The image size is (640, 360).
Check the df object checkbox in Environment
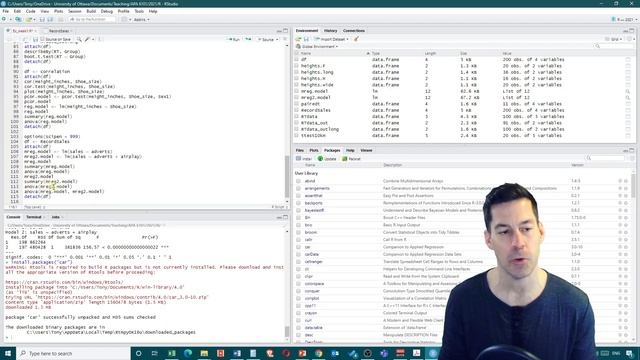click(297, 60)
